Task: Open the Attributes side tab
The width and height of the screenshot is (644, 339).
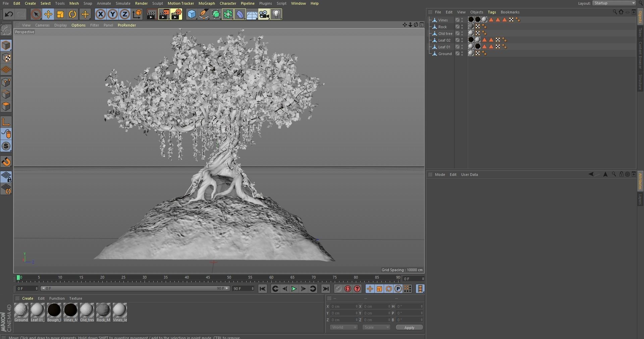Action: coord(640,181)
